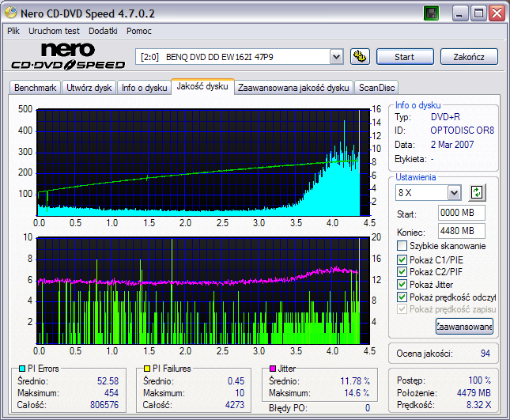Click the Zakończ button

[x=469, y=57]
